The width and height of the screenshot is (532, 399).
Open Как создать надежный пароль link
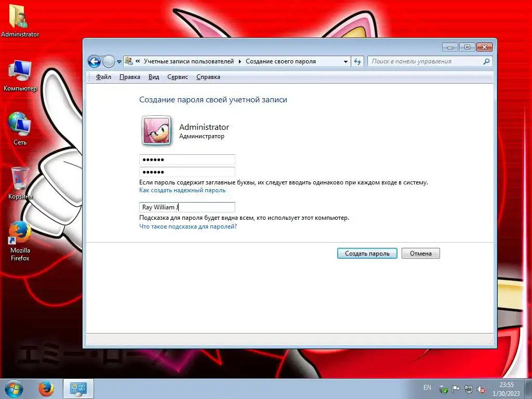(182, 190)
